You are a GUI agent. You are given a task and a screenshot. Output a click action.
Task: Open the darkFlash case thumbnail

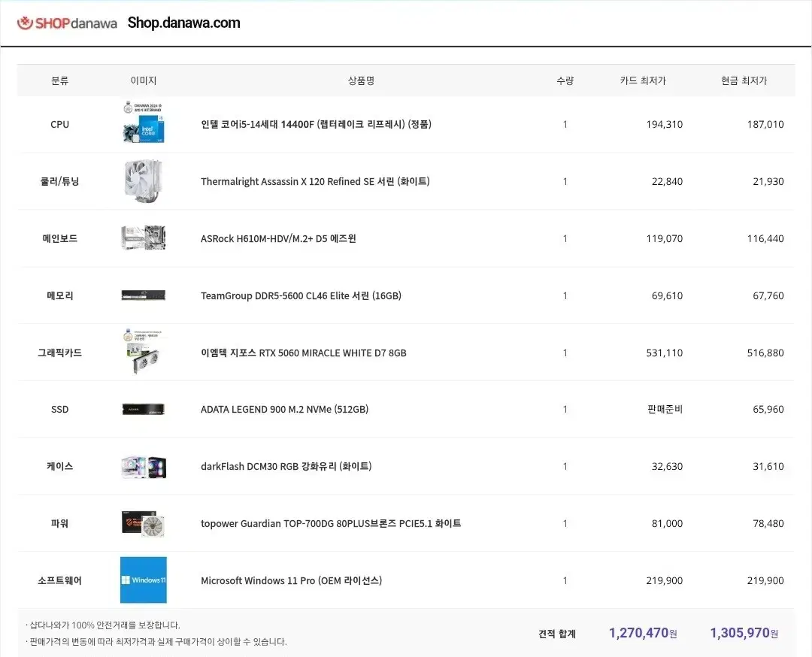pos(144,467)
